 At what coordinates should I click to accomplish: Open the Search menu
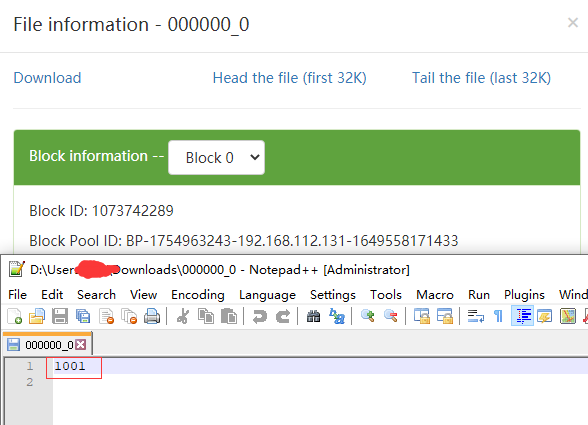pos(96,294)
